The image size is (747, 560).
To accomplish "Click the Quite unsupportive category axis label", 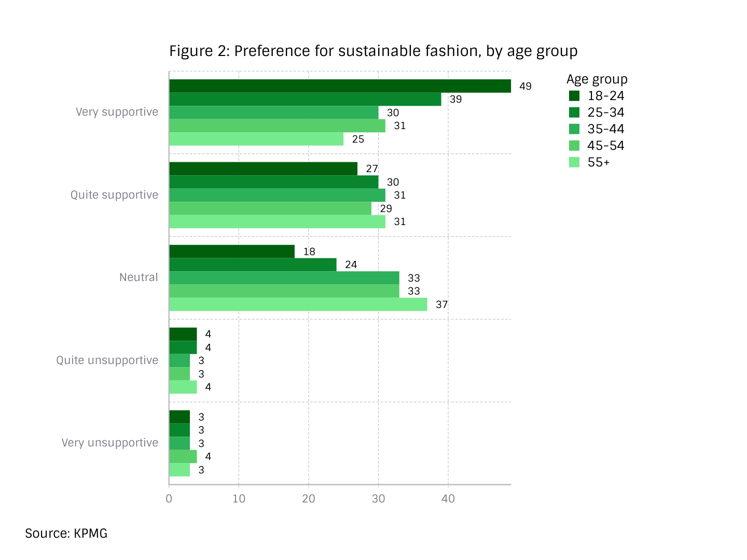I will coord(107,360).
